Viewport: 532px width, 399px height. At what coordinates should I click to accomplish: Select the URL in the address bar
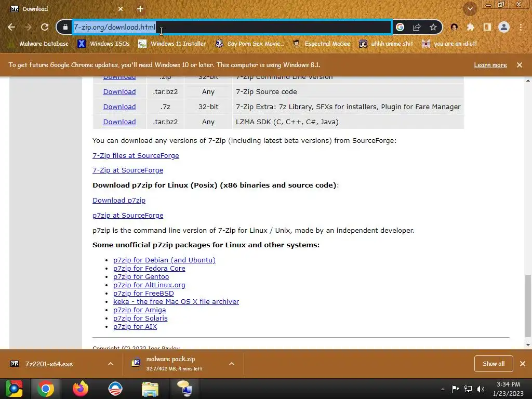tap(232, 27)
